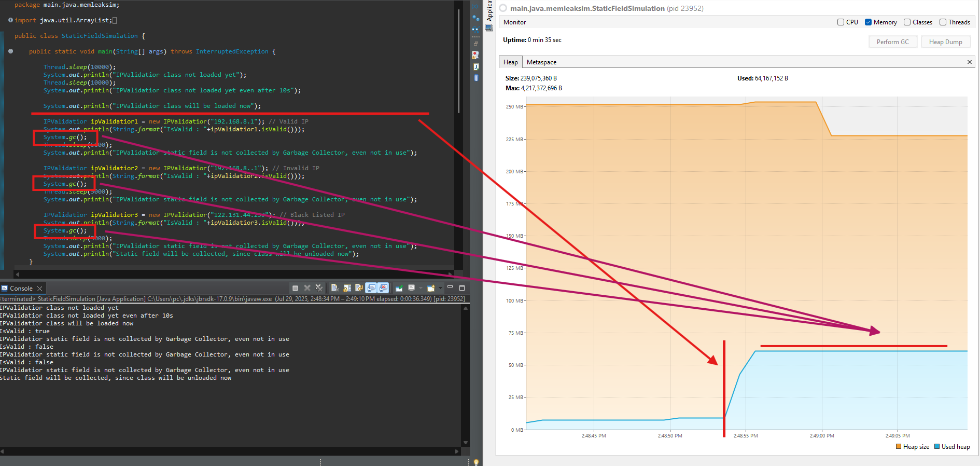This screenshot has width=980, height=466.
Task: Click the Perform GC button
Action: coord(892,42)
